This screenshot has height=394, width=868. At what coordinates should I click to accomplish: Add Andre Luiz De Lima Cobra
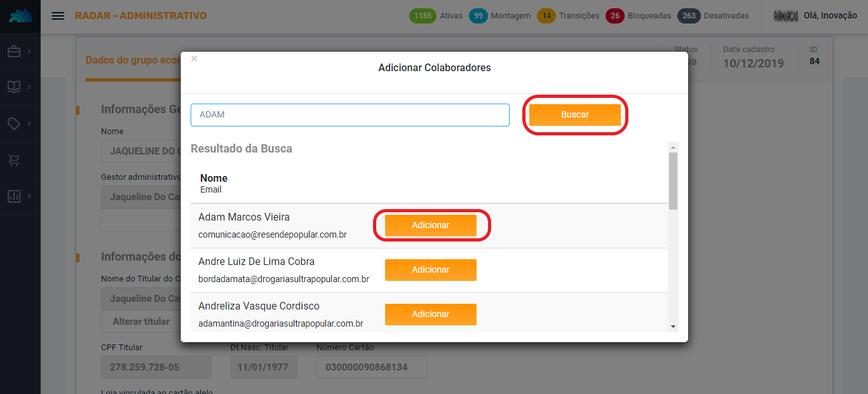point(430,270)
